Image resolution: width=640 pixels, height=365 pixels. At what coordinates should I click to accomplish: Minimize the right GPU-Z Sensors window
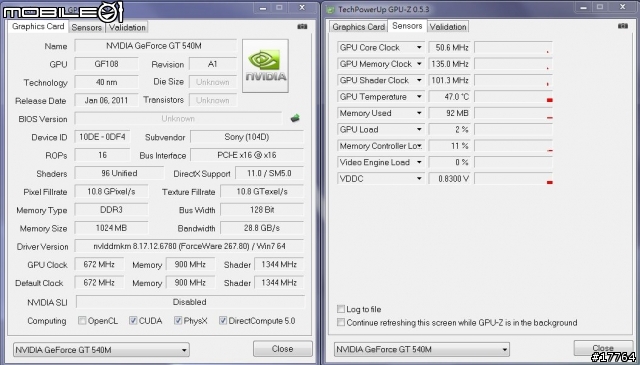pos(584,8)
